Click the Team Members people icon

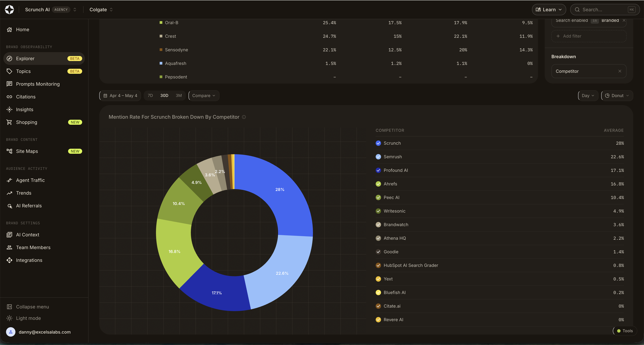coord(10,247)
